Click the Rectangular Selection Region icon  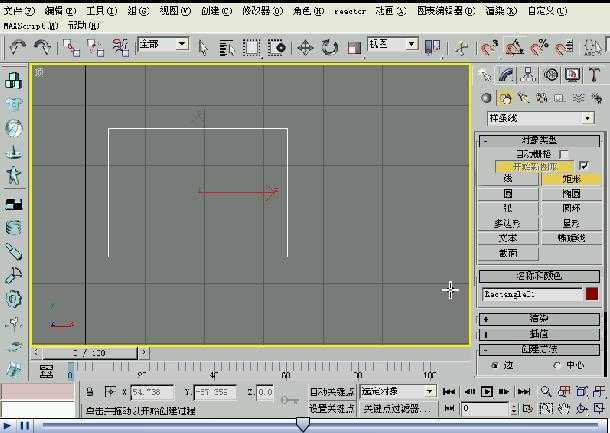coord(251,48)
